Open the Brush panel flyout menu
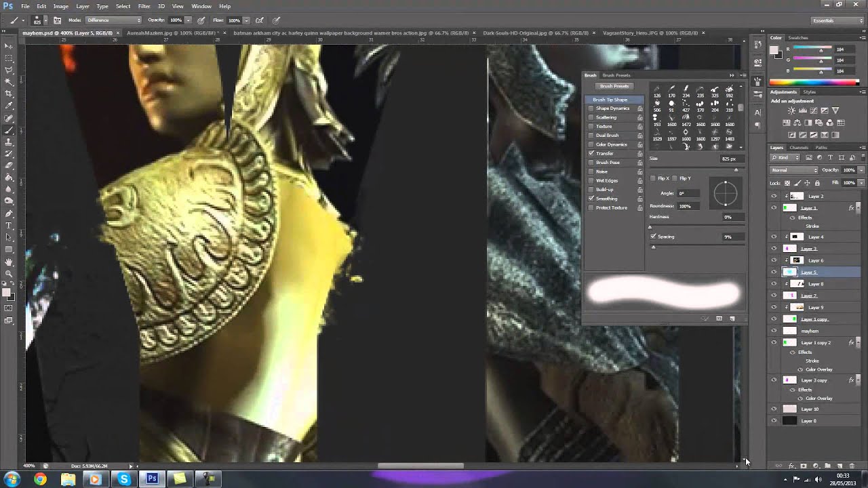Screen dimensions: 868x488 coord(743,75)
